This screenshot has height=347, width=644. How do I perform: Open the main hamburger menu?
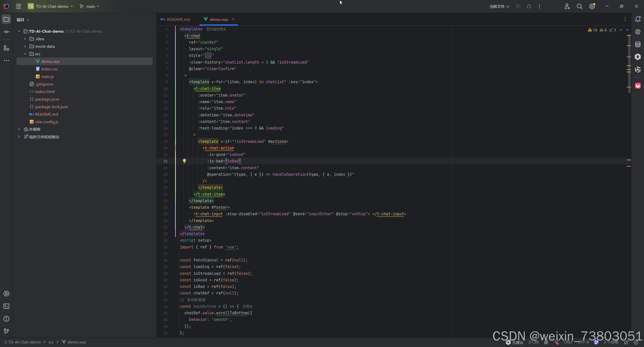coord(18,6)
